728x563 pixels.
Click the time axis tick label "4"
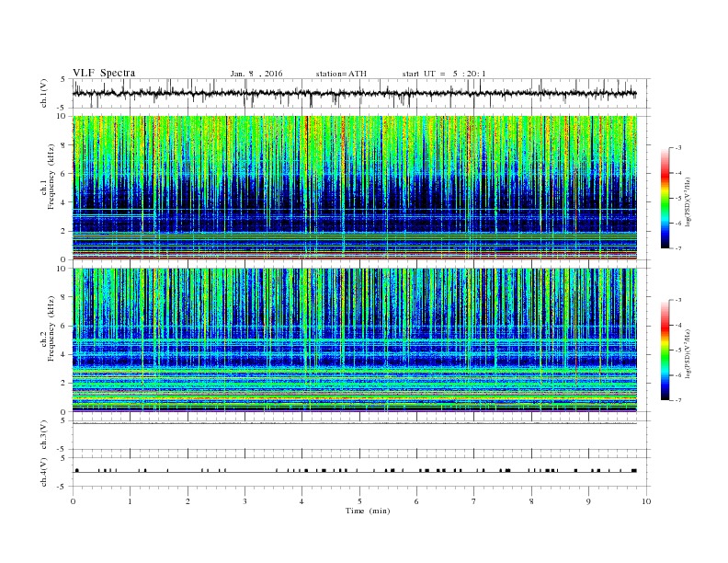[x=302, y=501]
